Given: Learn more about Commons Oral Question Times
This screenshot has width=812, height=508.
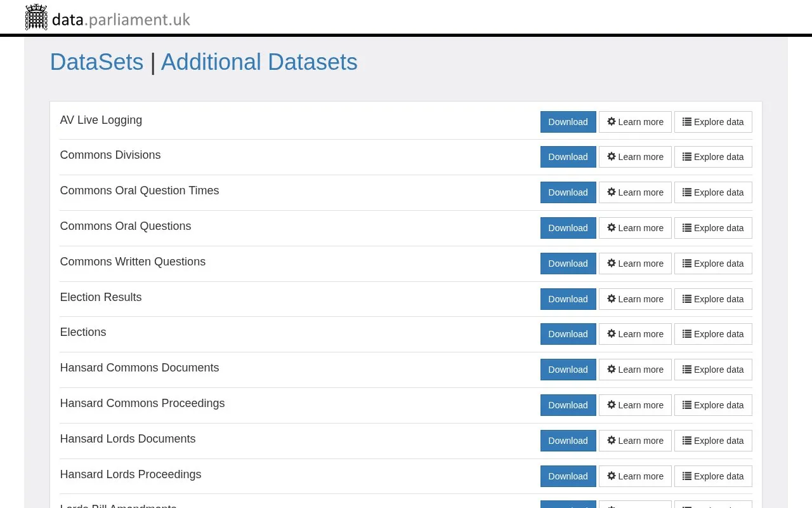Looking at the screenshot, I should pos(635,192).
